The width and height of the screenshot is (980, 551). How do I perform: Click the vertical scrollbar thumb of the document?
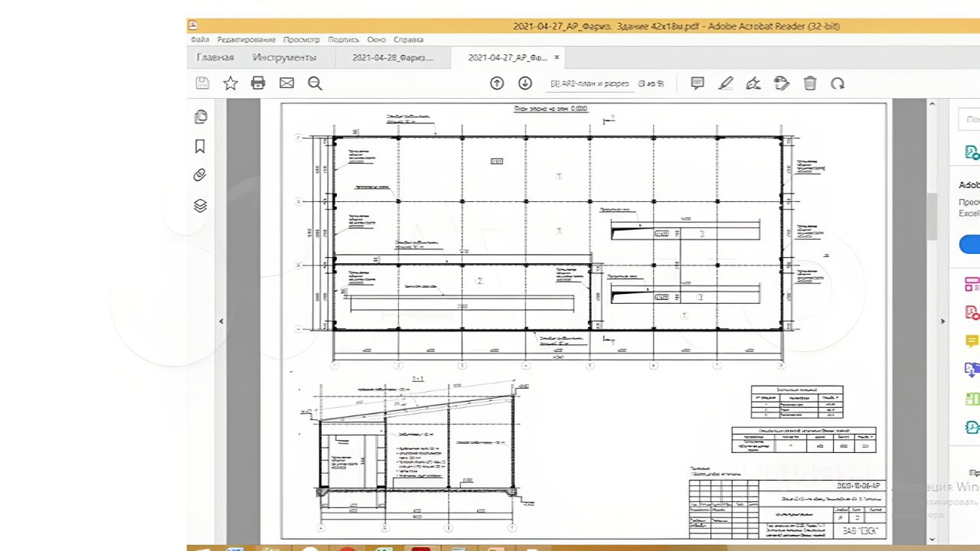coord(932,216)
